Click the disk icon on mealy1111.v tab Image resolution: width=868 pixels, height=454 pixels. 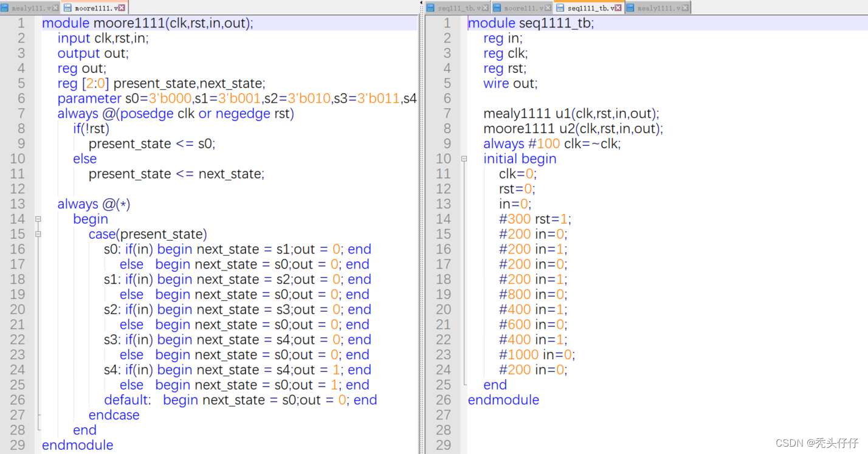pos(630,9)
